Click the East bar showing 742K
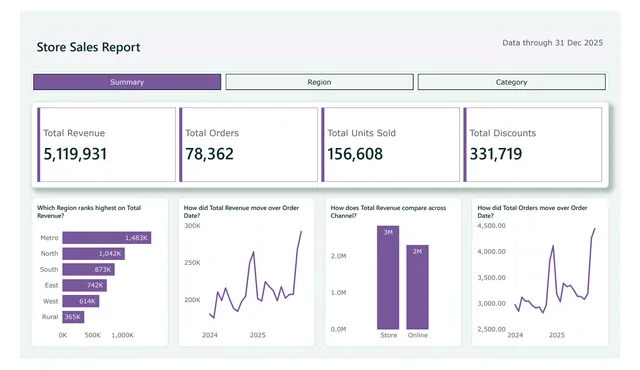The height and width of the screenshot is (370, 640). click(x=84, y=286)
